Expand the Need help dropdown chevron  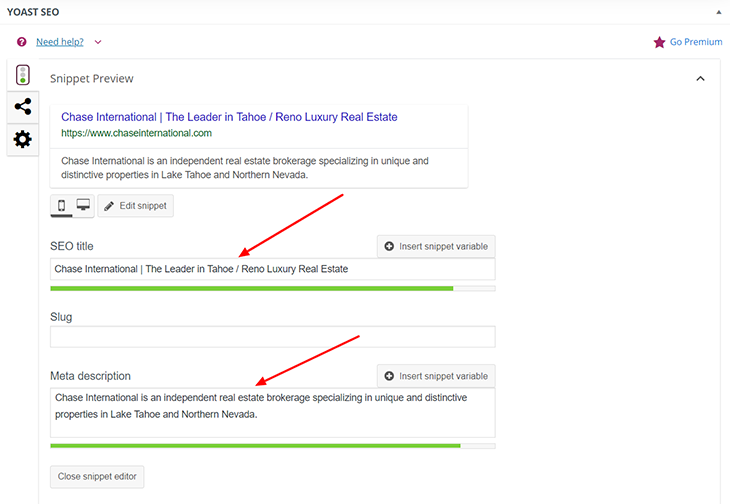click(98, 42)
